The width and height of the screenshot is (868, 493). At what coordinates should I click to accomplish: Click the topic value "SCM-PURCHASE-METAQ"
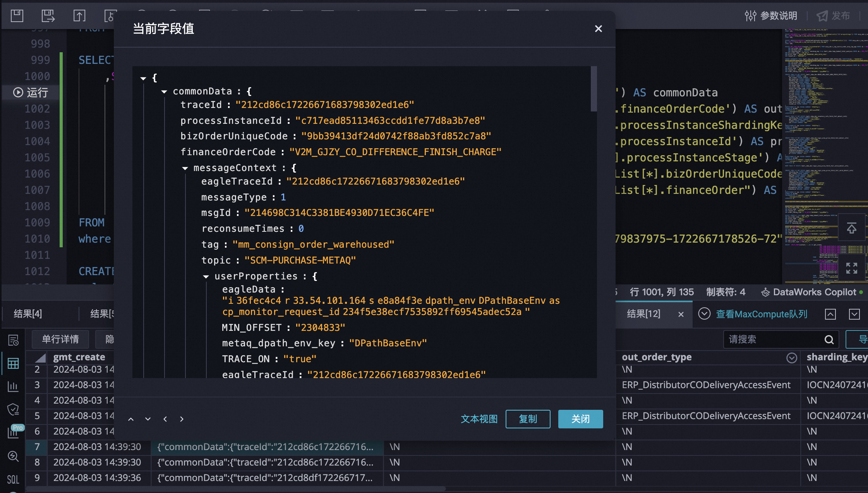coord(300,260)
